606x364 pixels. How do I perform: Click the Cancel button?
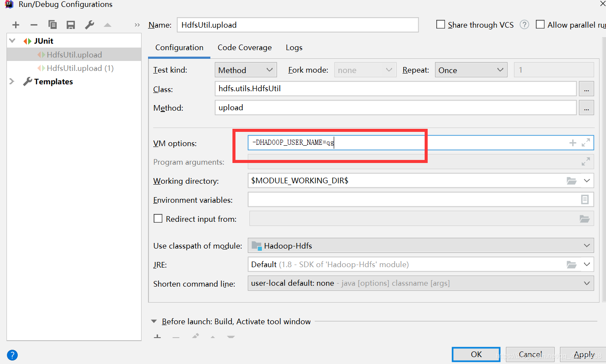pyautogui.click(x=530, y=354)
